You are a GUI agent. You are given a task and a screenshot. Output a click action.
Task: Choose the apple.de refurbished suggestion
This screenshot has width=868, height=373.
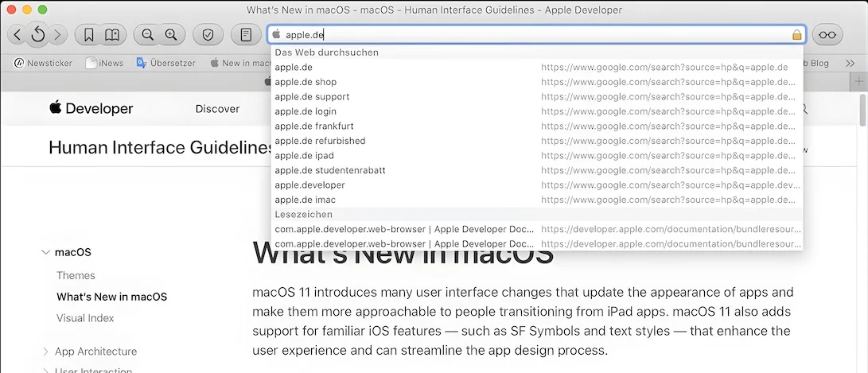click(x=537, y=141)
